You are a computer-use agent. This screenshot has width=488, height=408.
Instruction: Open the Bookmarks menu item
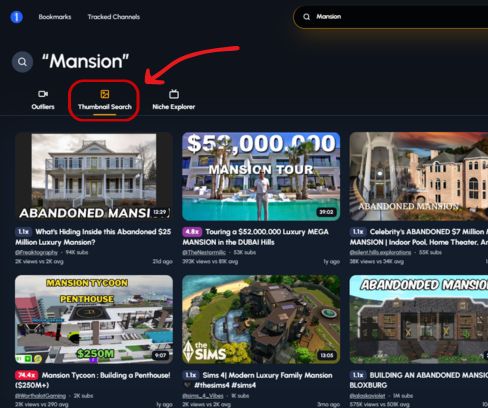[x=55, y=17]
